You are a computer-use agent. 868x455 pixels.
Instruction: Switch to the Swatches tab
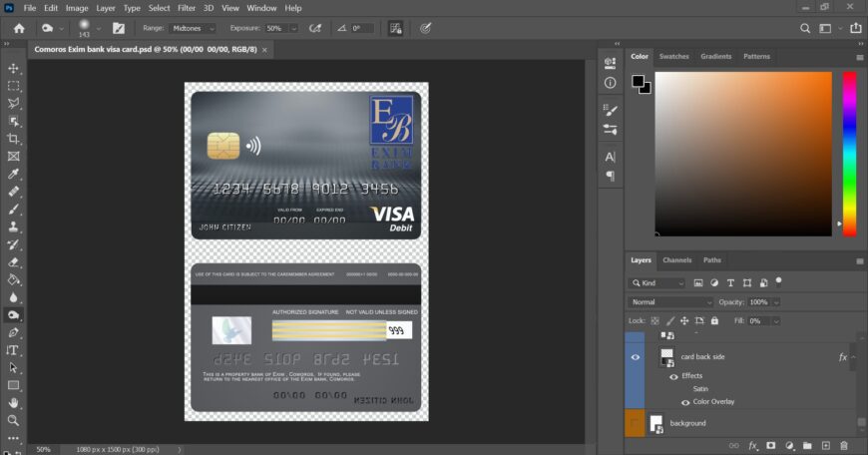tap(673, 57)
